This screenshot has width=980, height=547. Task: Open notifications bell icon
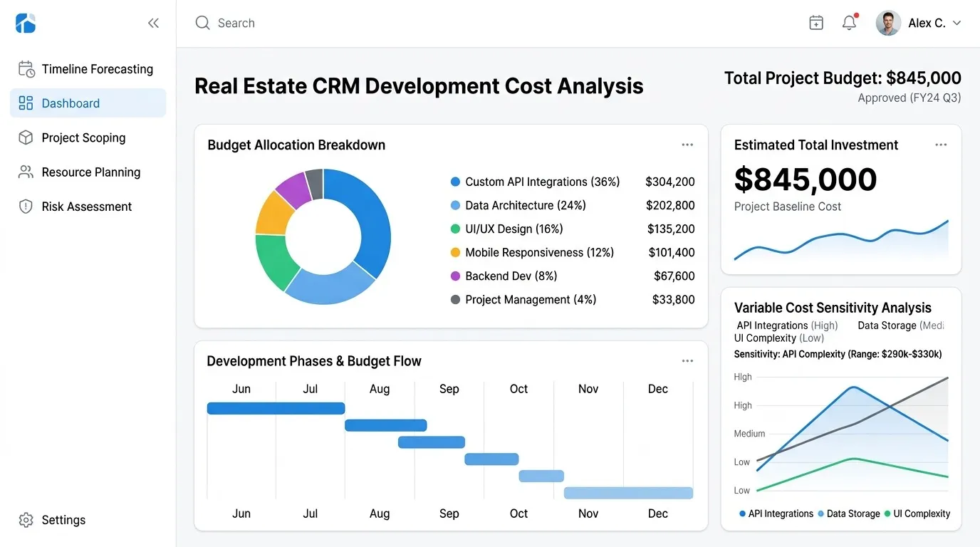click(x=849, y=23)
